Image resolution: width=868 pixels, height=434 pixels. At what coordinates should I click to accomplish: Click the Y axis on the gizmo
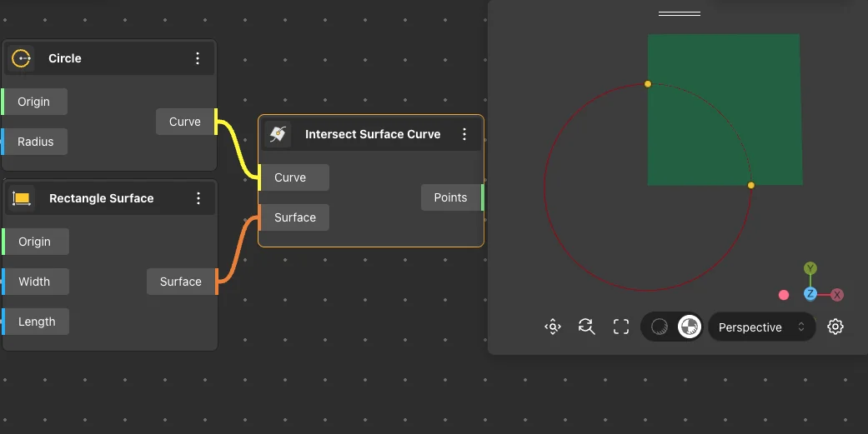click(x=810, y=268)
